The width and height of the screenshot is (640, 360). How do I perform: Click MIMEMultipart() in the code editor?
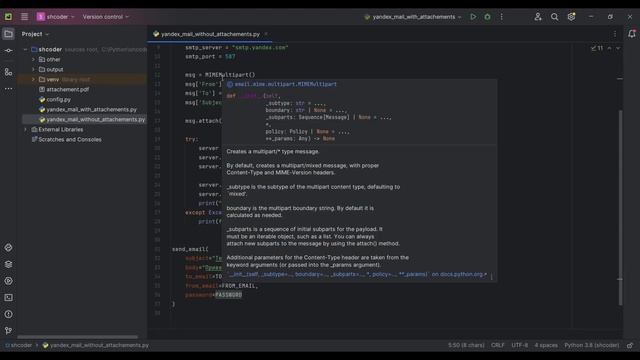[230, 75]
